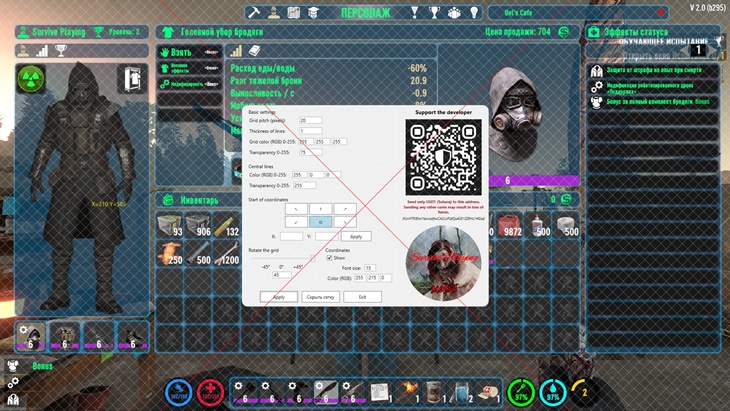The image size is (730, 411).
Task: Select the first aid cap in hotbar
Action: [488, 392]
